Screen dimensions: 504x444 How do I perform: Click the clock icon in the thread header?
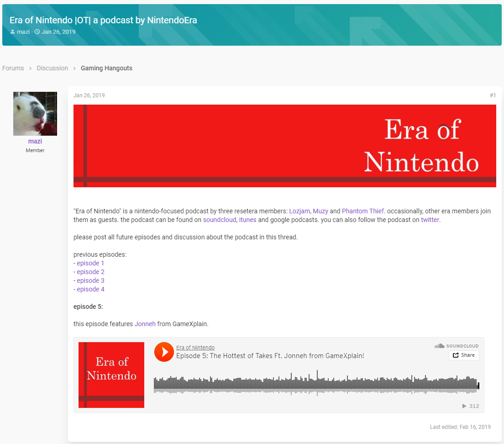coord(37,32)
